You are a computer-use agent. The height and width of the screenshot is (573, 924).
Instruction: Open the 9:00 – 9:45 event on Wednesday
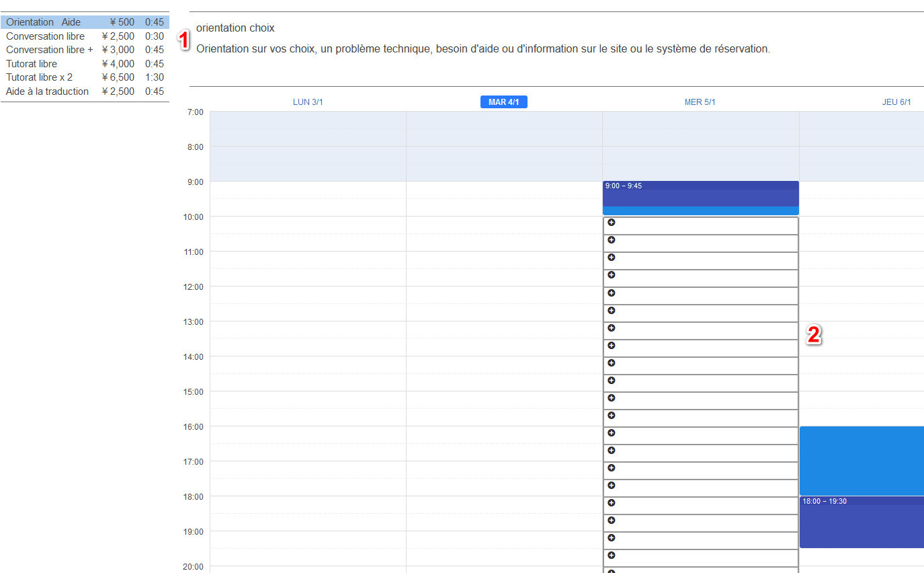coord(701,194)
